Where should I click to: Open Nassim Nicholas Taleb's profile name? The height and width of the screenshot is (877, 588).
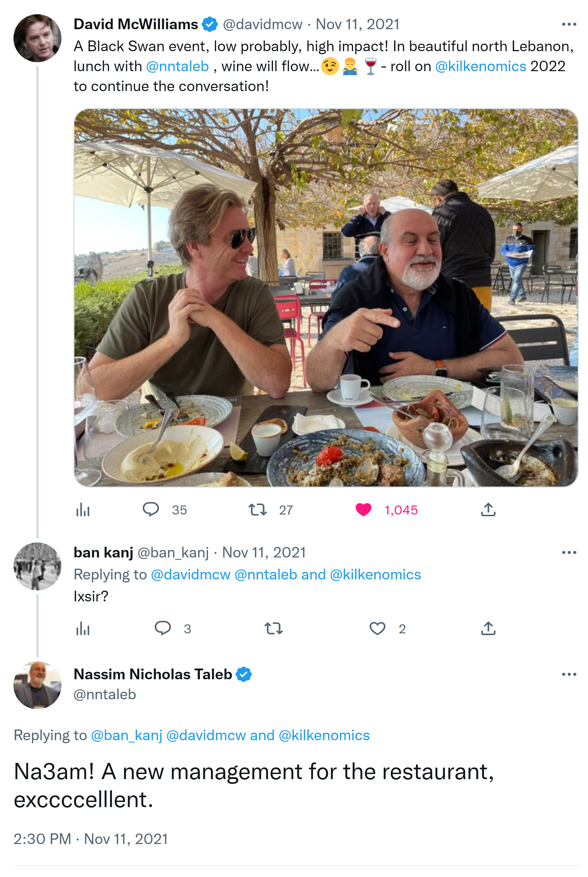click(153, 675)
